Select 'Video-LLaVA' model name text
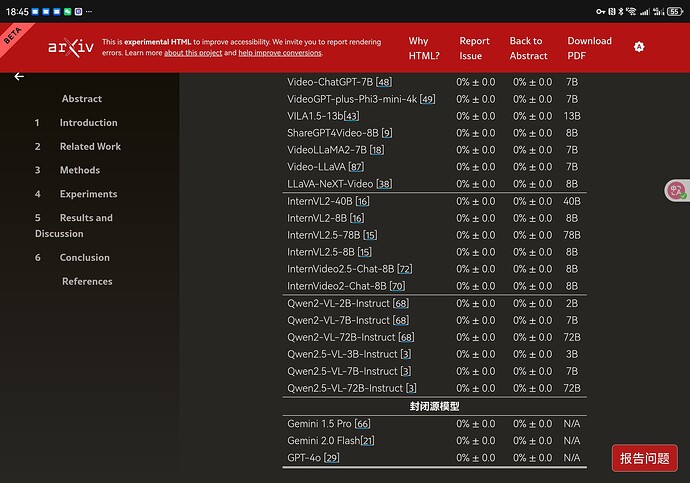Image resolution: width=690 pixels, height=483 pixels. 316,167
